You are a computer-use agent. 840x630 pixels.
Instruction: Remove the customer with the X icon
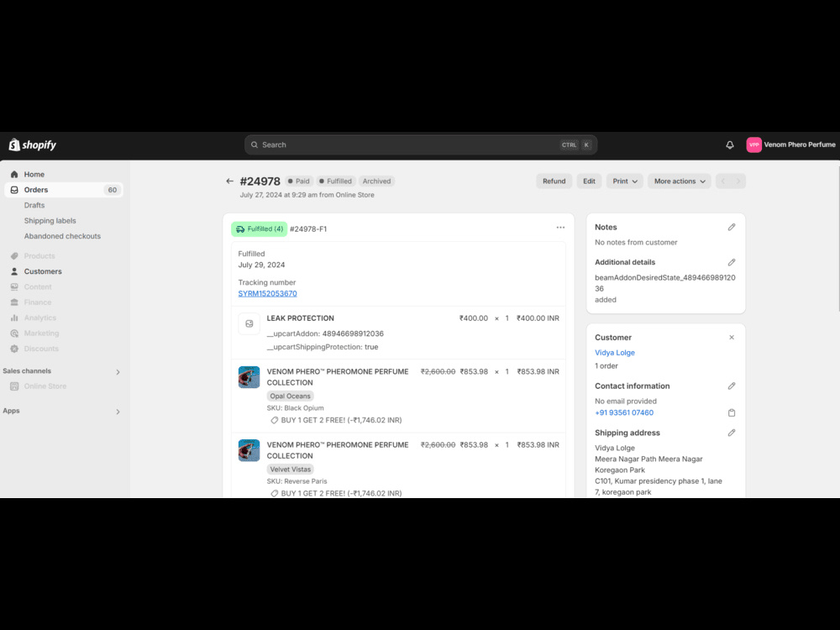coord(732,338)
